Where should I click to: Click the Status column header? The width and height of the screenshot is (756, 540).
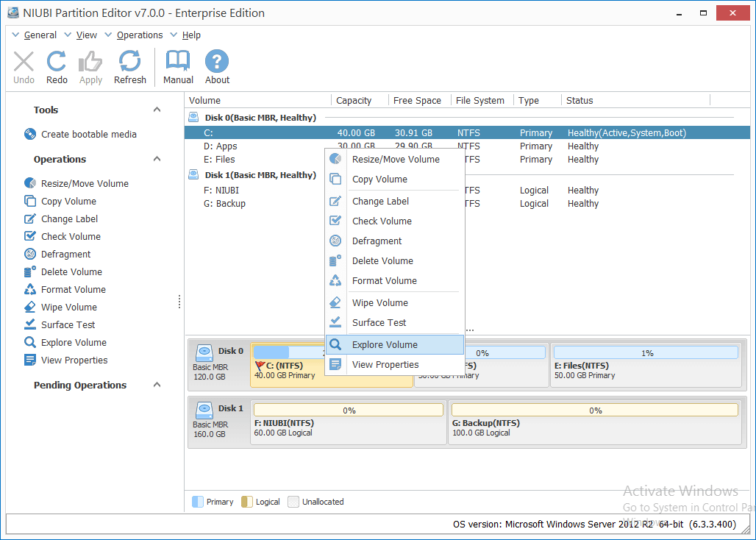[635, 100]
